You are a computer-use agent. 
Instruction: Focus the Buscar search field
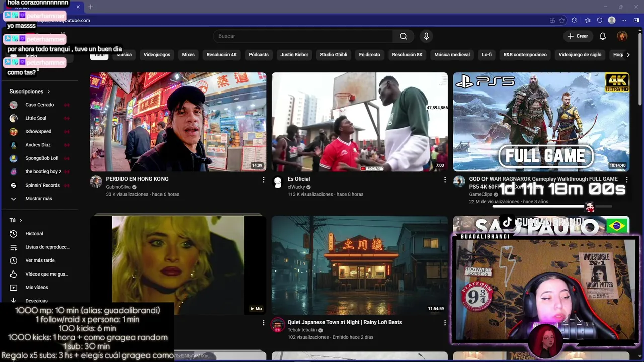click(303, 36)
